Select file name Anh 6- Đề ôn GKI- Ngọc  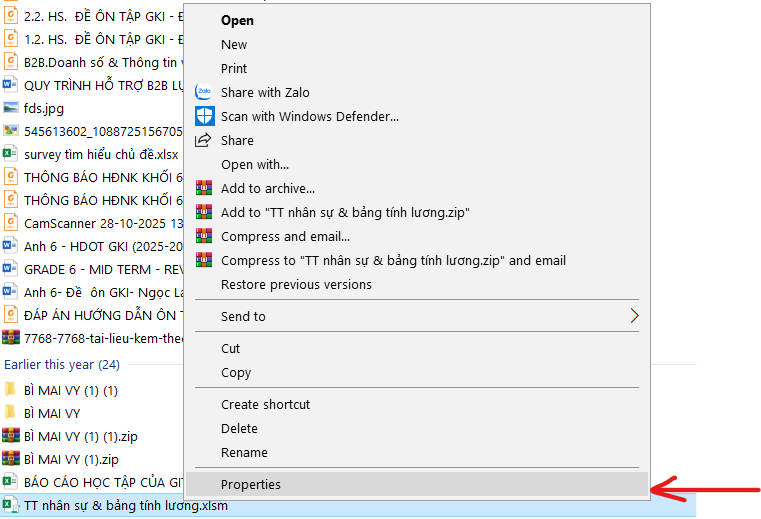pyautogui.click(x=103, y=292)
